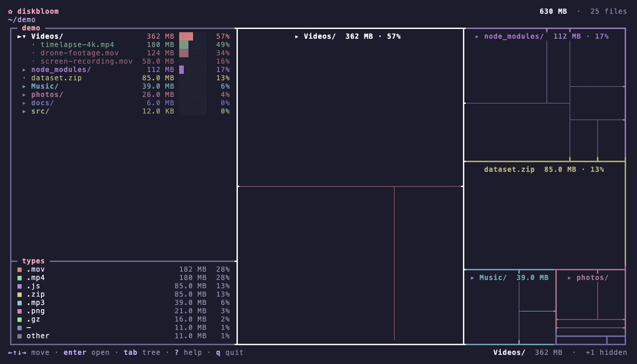Click the .js color swatch
The height and width of the screenshot is (364, 637).
(20, 286)
